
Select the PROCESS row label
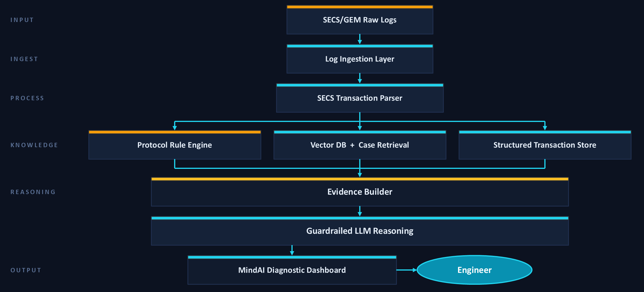click(x=27, y=98)
